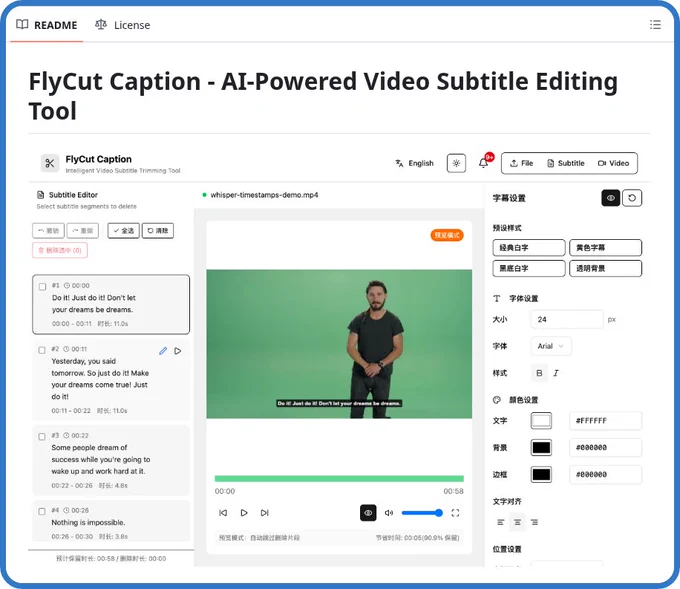Click the undo button in Subtitle Editor
The width and height of the screenshot is (680, 589).
48,231
